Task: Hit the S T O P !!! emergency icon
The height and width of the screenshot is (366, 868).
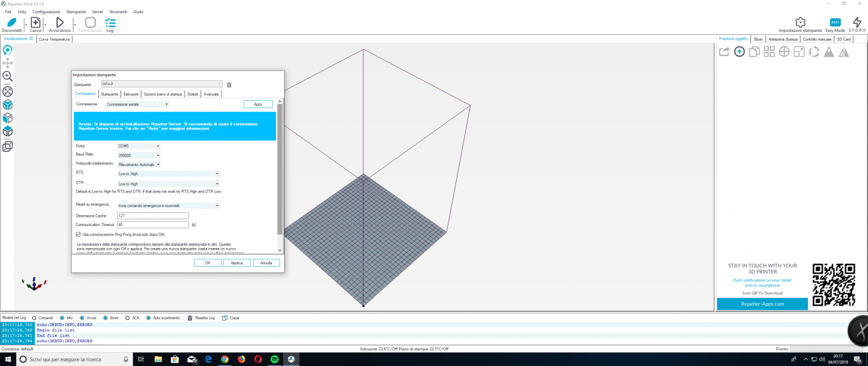Action: click(x=857, y=22)
